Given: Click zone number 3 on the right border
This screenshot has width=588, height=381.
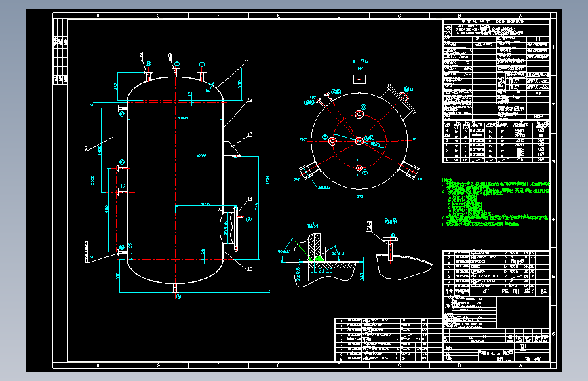Looking at the screenshot, I should [553, 161].
